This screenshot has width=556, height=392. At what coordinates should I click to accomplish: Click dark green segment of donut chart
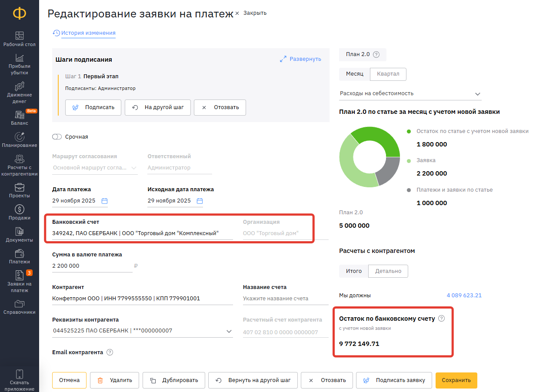coord(379,138)
